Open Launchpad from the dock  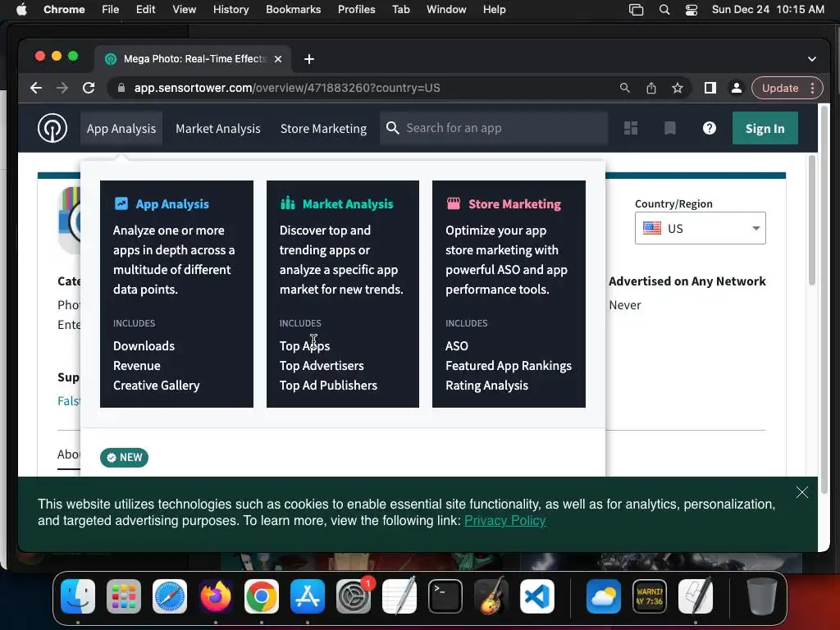click(124, 596)
